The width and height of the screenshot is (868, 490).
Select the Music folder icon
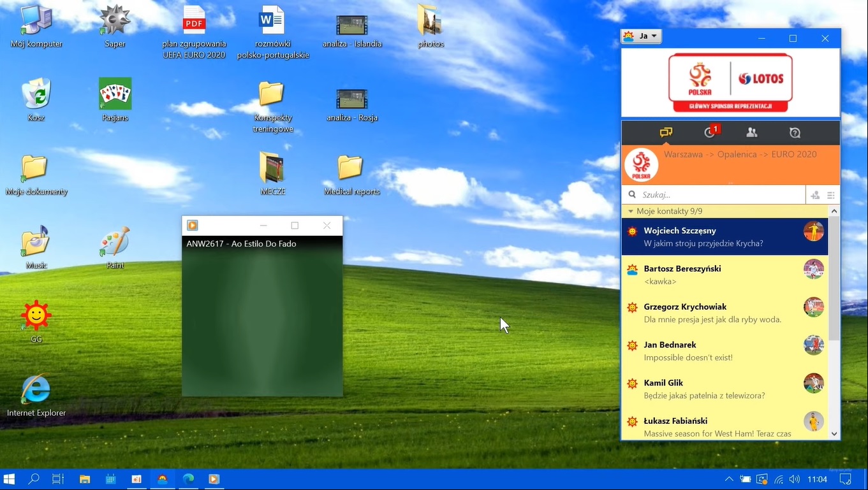click(36, 248)
